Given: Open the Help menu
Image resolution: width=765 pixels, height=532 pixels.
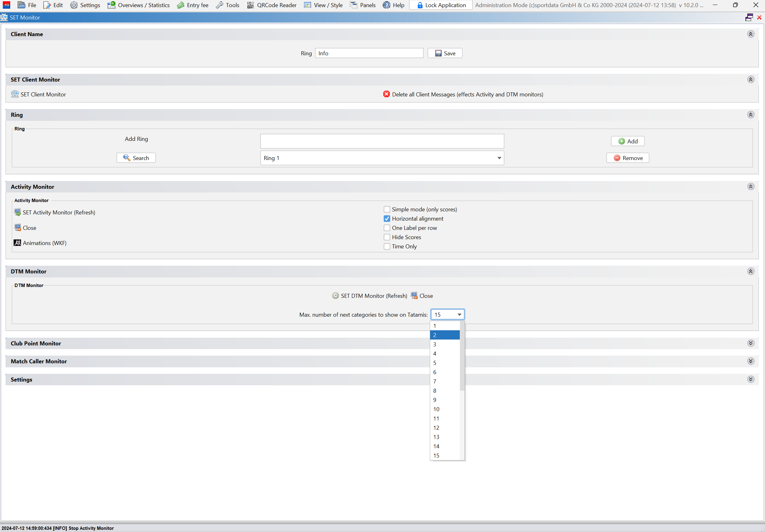Looking at the screenshot, I should [394, 5].
